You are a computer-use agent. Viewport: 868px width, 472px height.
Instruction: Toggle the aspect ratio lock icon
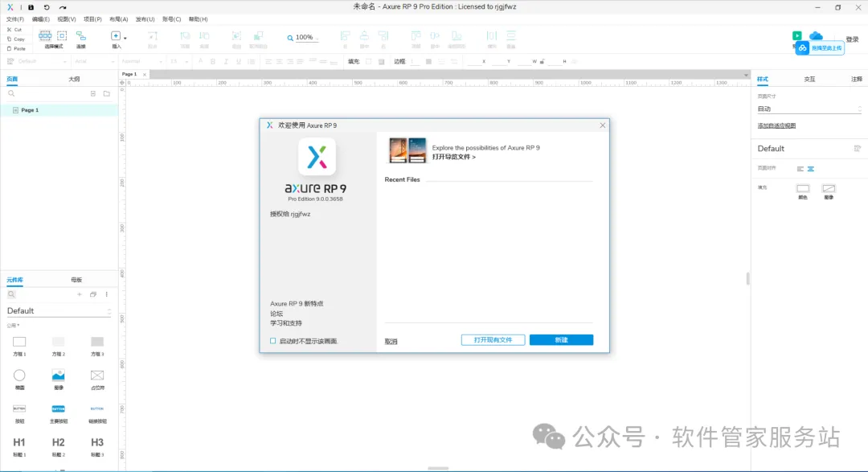(x=542, y=61)
